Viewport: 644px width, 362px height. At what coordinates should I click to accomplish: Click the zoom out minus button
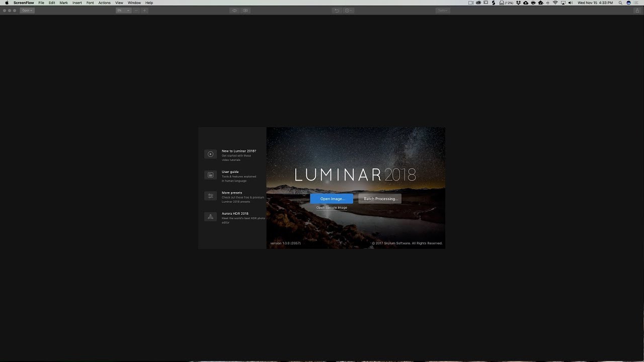point(136,10)
